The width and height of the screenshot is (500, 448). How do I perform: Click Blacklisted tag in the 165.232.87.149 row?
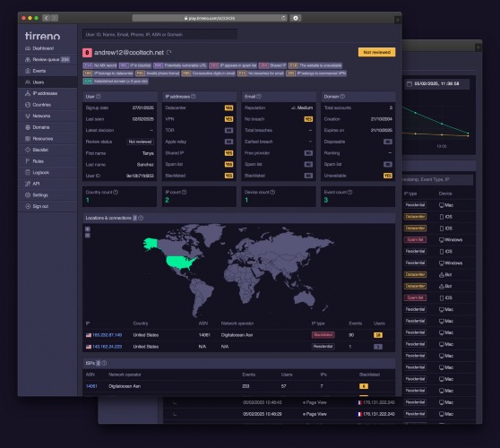tap(323, 335)
